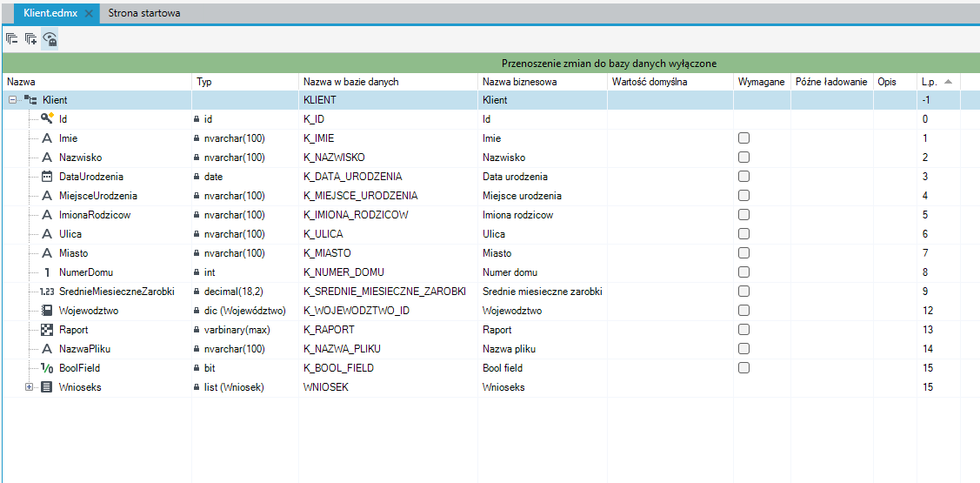Toggle the database sync lock toolbar icon
The width and height of the screenshot is (980, 483).
coord(50,39)
